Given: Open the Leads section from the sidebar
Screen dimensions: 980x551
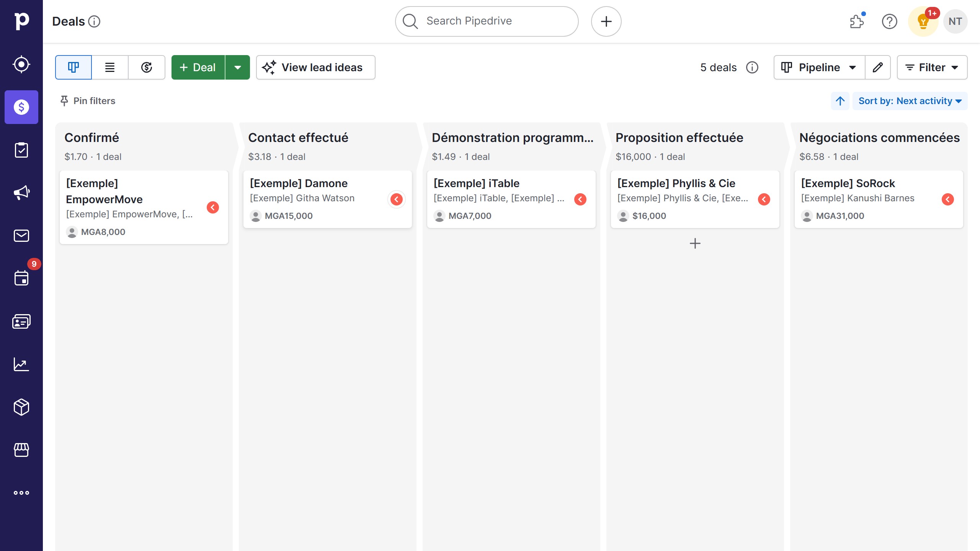Looking at the screenshot, I should pyautogui.click(x=21, y=64).
